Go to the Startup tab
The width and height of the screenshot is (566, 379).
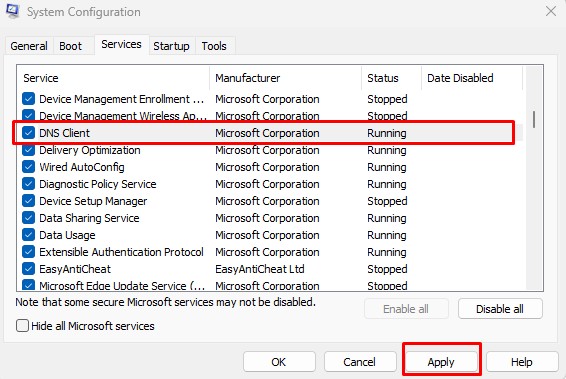pos(171,46)
